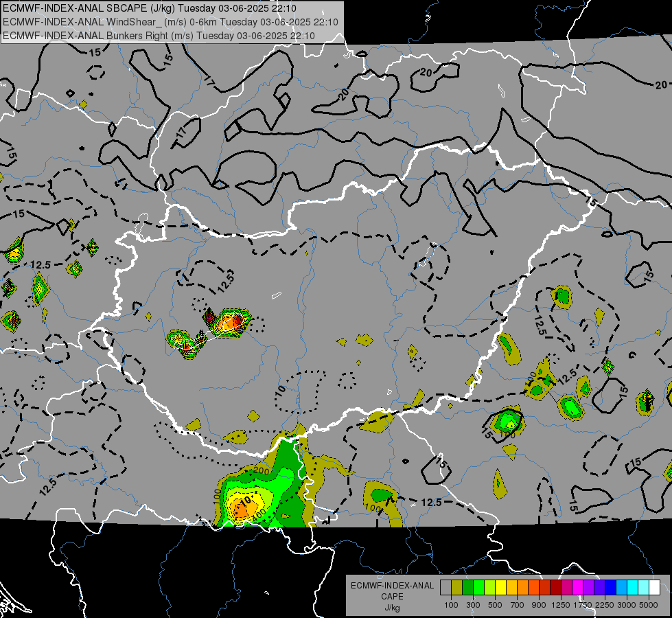Click the 2250 label under the legend
This screenshot has height=618, width=672.
coord(605,605)
